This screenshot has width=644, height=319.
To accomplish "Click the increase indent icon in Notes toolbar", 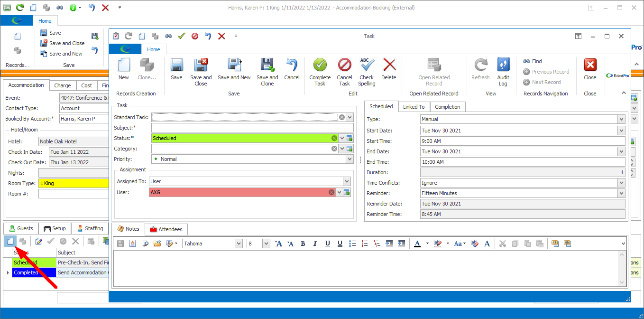I will pos(402,244).
